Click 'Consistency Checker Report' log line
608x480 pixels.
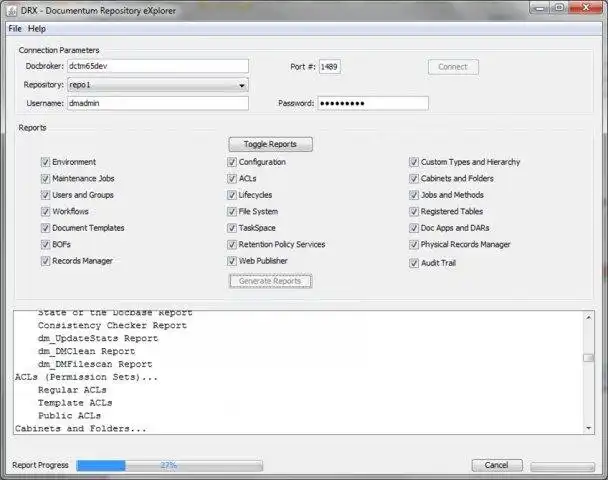[112, 325]
